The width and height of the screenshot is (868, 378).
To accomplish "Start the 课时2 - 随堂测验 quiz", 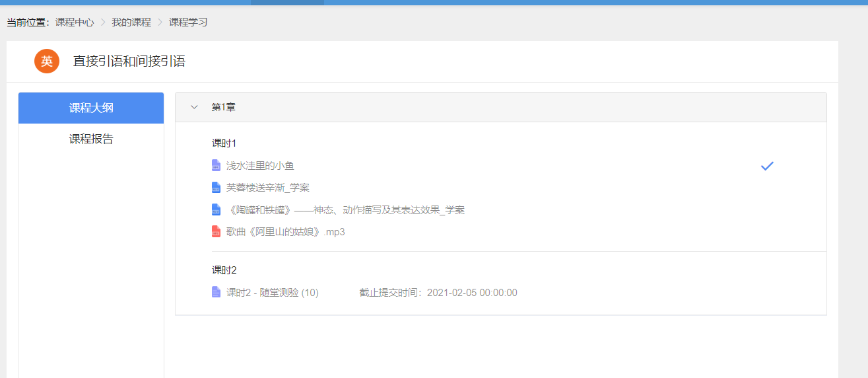I will [272, 293].
